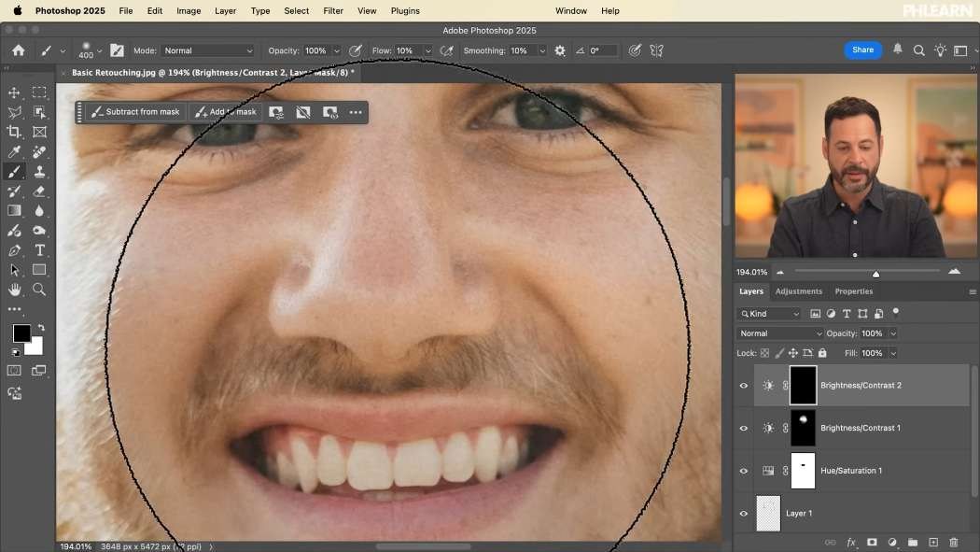Click the Share button

pyautogui.click(x=862, y=50)
